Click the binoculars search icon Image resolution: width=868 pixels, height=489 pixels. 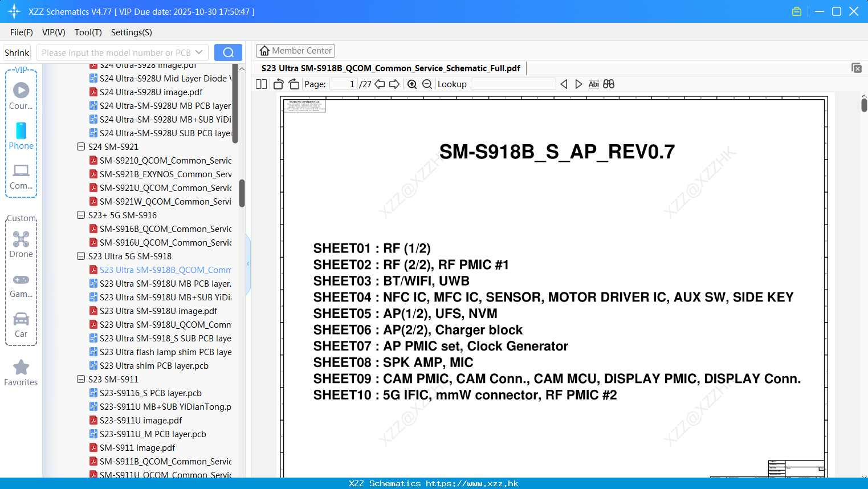pyautogui.click(x=609, y=84)
